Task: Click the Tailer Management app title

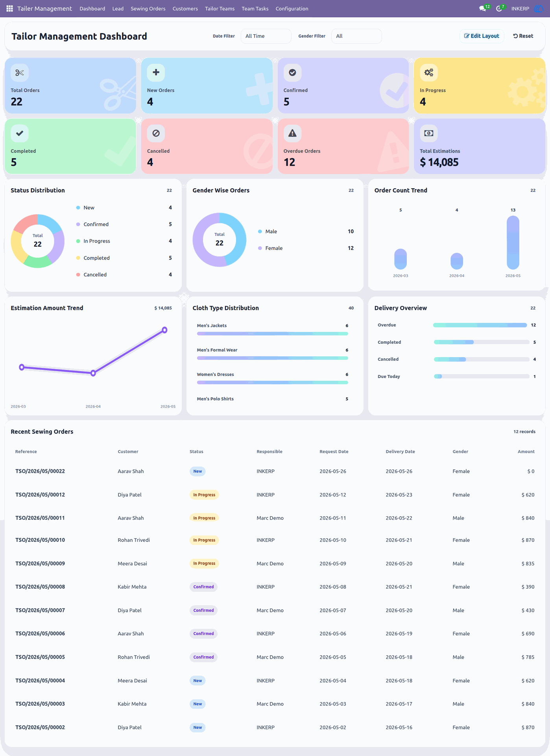Action: point(44,8)
